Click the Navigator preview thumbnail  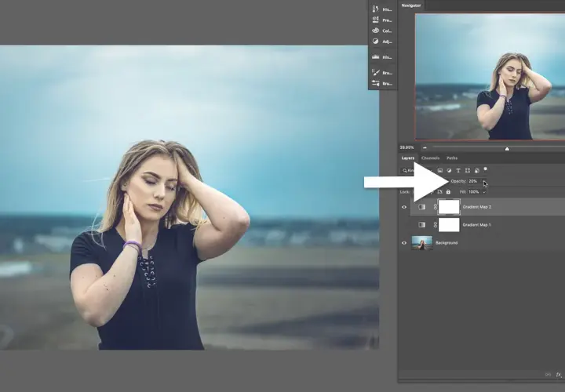[490, 77]
